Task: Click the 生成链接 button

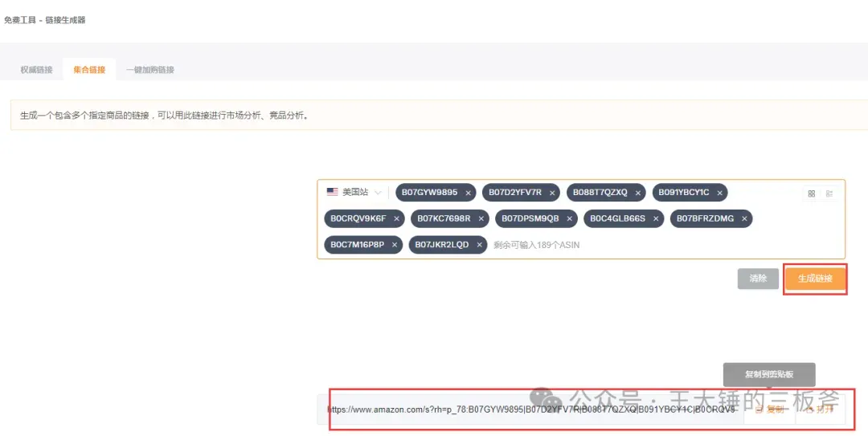Action: [x=815, y=279]
